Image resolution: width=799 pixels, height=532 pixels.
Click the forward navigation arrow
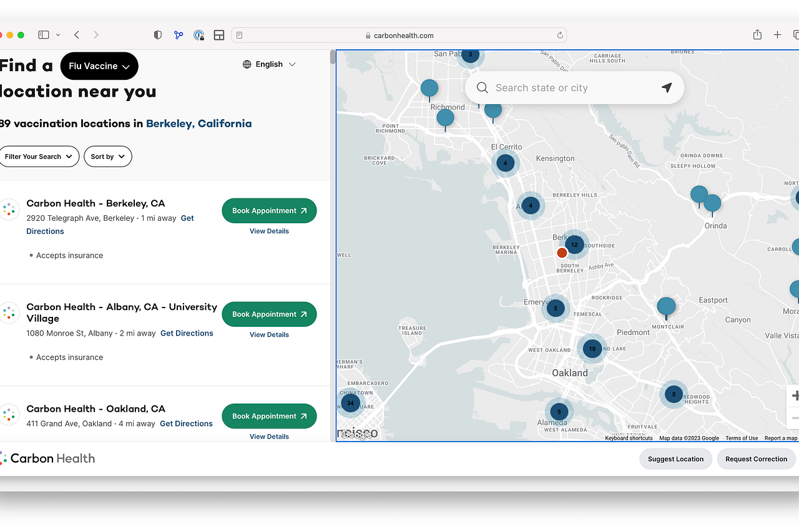tap(96, 35)
